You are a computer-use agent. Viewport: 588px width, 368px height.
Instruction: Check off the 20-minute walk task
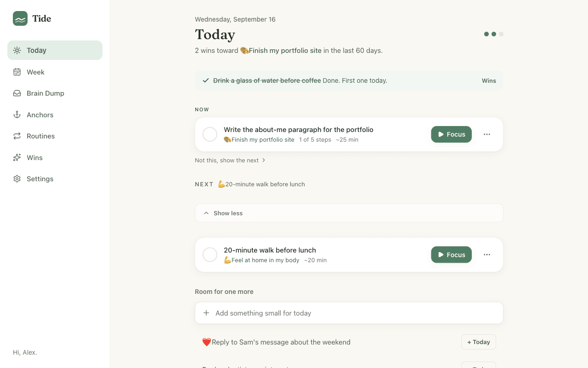click(x=210, y=255)
